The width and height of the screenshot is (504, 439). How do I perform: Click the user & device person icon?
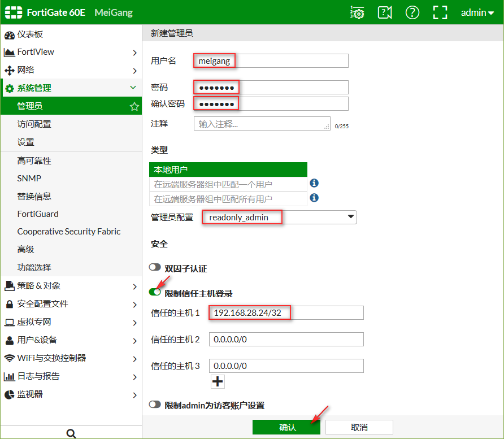pos(10,340)
